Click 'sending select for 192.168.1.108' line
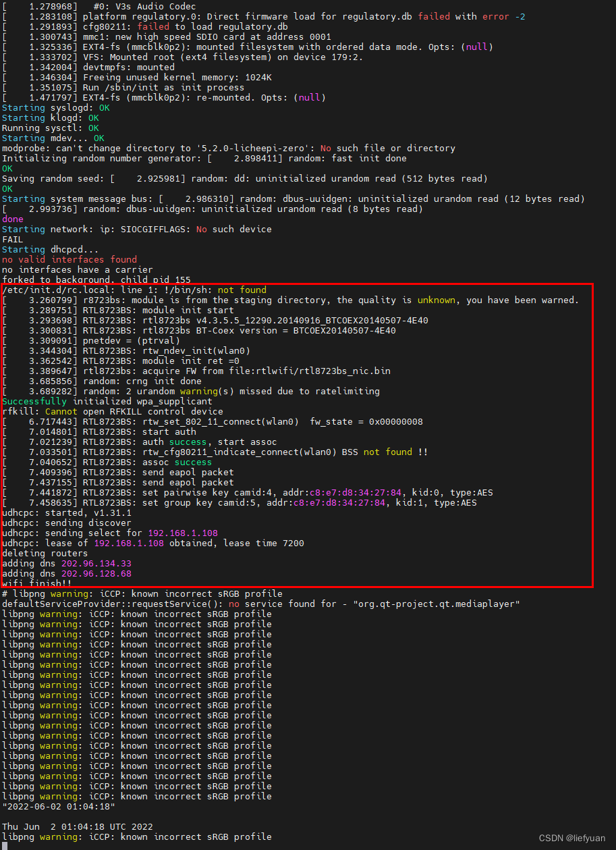 point(110,533)
